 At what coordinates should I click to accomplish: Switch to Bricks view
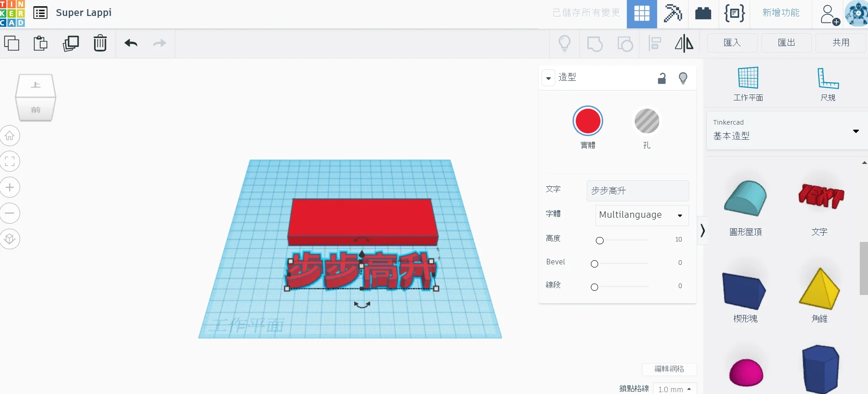coord(703,14)
